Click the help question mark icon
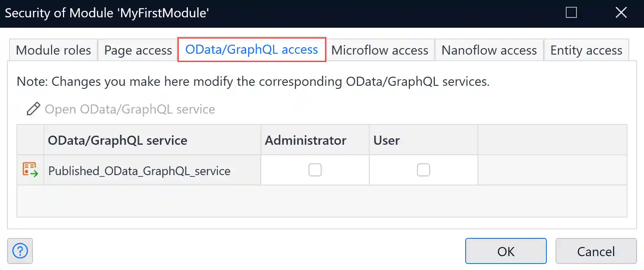This screenshot has height=270, width=644. coord(20,251)
